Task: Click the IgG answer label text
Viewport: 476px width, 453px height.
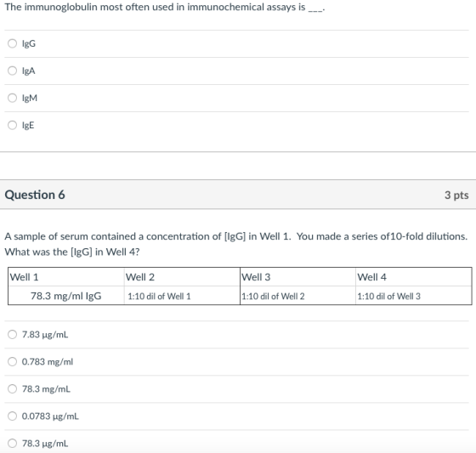Action: [29, 43]
